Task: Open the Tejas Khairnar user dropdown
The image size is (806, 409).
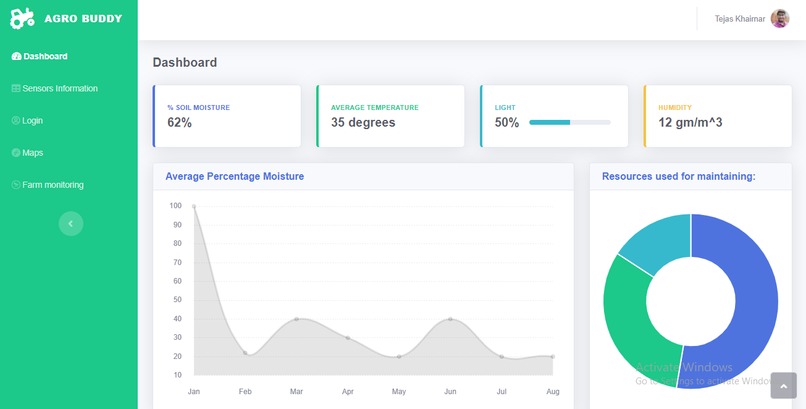Action: pos(752,19)
